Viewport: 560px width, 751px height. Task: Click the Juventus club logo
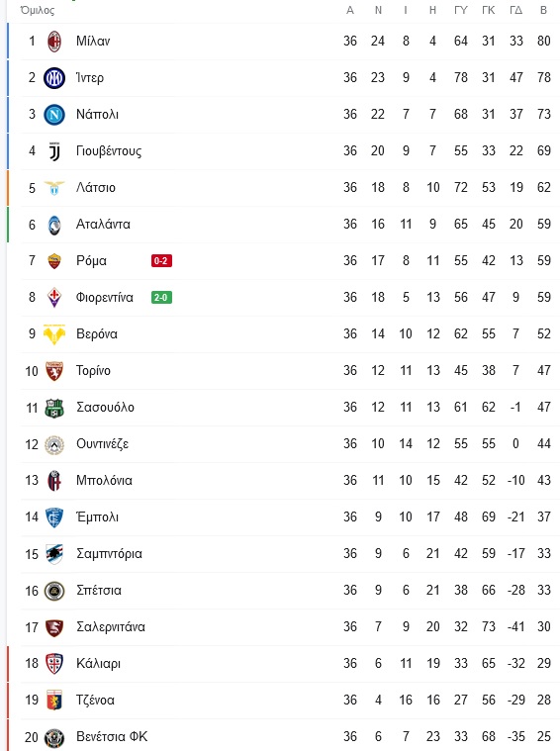[x=54, y=151]
